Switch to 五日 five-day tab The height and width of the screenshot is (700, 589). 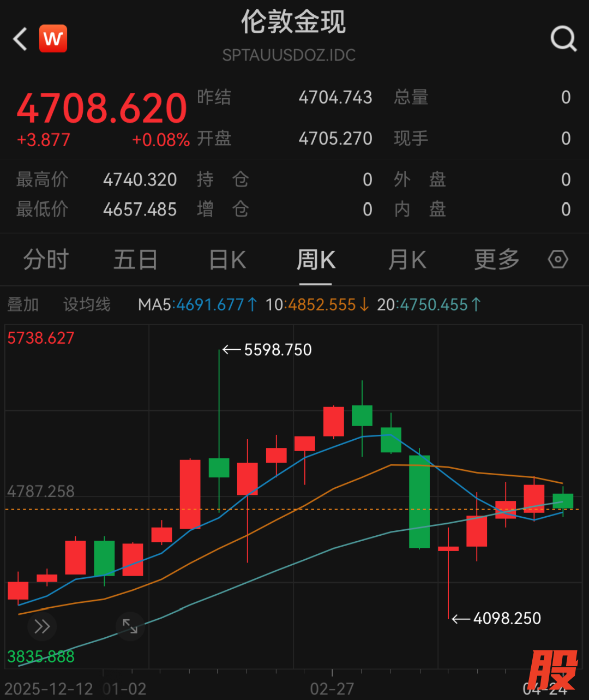click(x=135, y=260)
